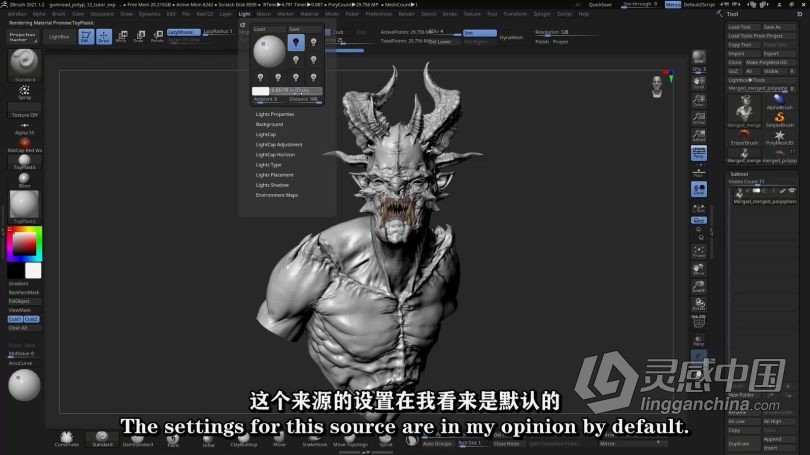810x455 pixels.
Task: Click the light placement preview sphere
Action: 269,51
